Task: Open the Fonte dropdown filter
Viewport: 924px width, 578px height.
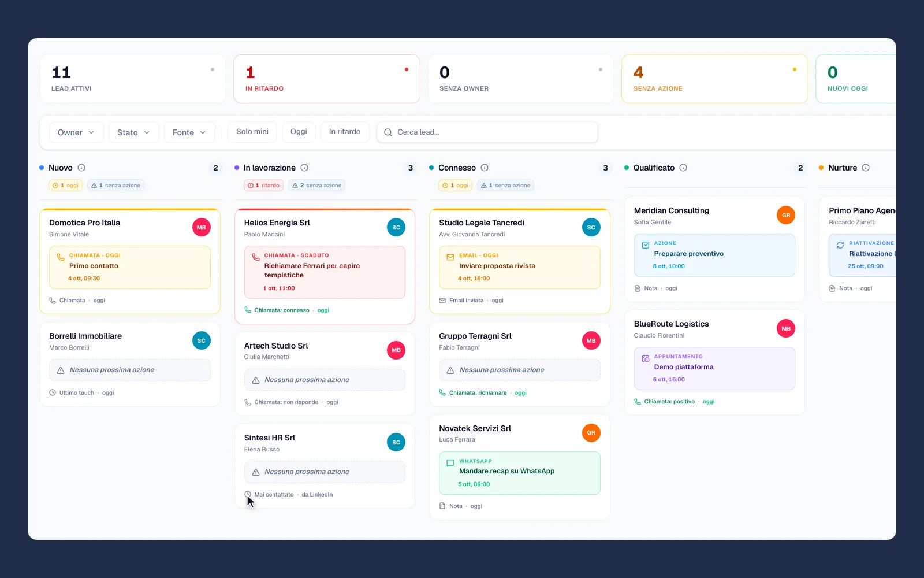Action: click(x=189, y=132)
